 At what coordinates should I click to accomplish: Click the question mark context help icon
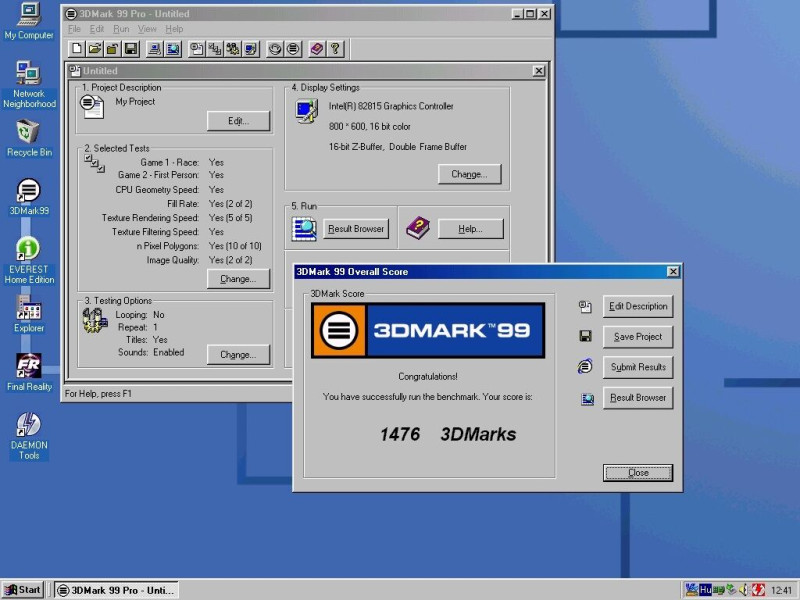(335, 49)
